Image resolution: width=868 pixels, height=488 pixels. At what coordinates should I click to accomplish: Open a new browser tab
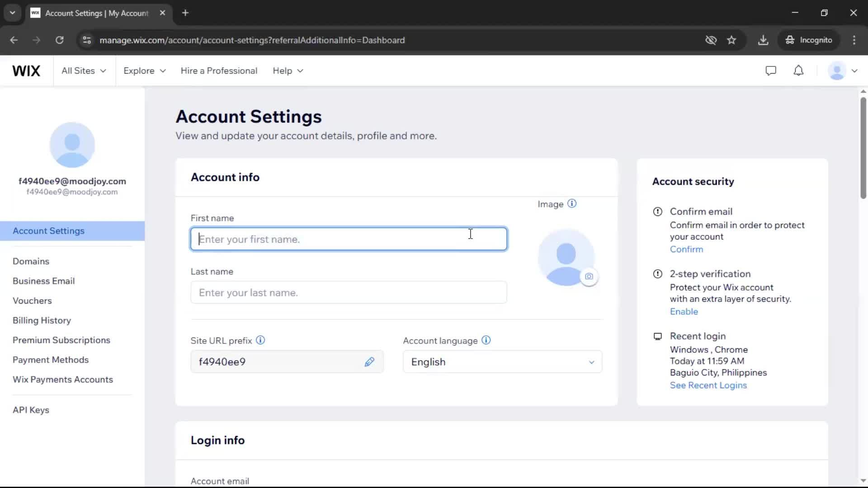point(185,13)
